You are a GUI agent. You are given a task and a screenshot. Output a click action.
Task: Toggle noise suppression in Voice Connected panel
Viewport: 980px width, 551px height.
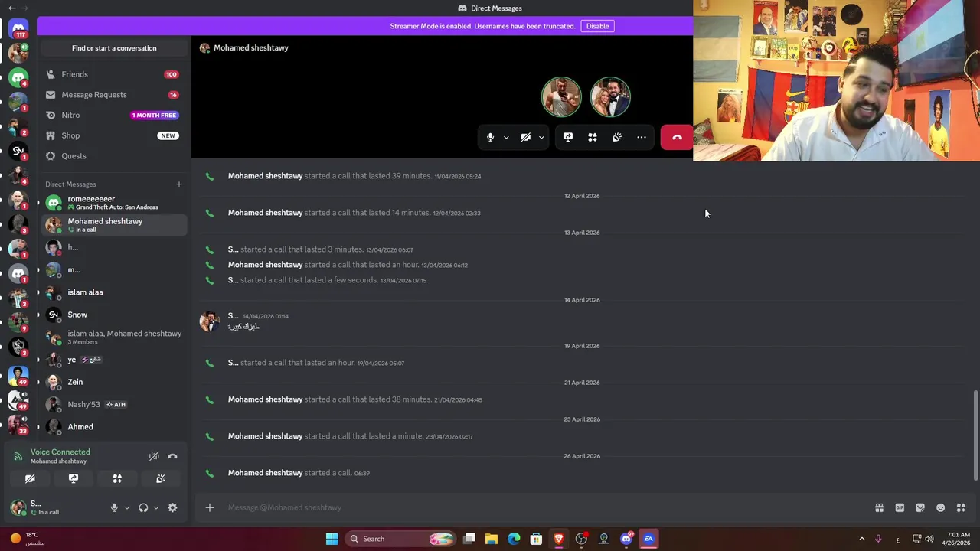click(154, 456)
